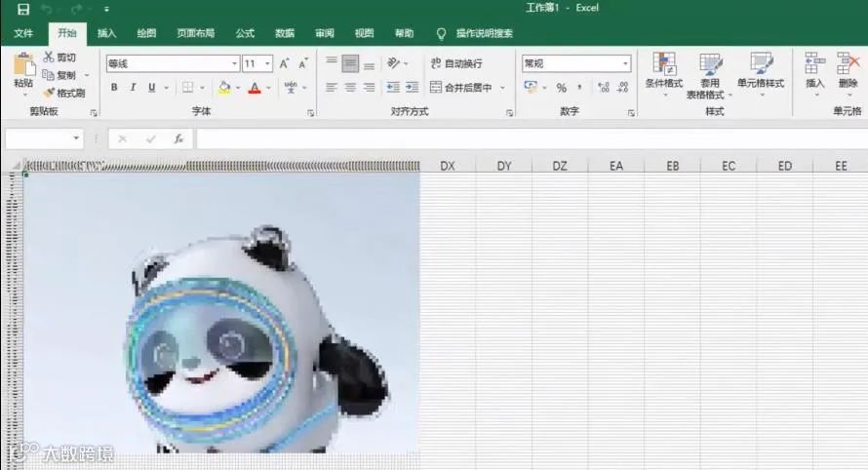The height and width of the screenshot is (470, 868).
Task: Open the underline style dropdown arrow
Action: pos(166,88)
